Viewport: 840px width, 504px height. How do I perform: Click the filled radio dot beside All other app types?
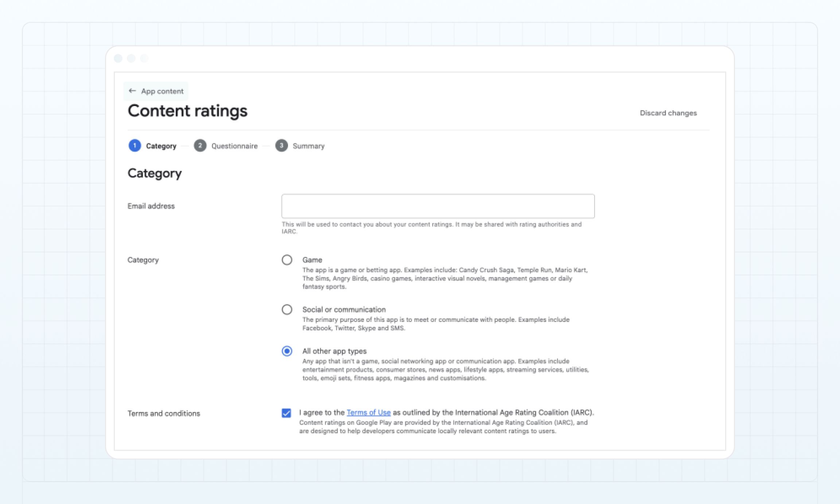click(287, 351)
